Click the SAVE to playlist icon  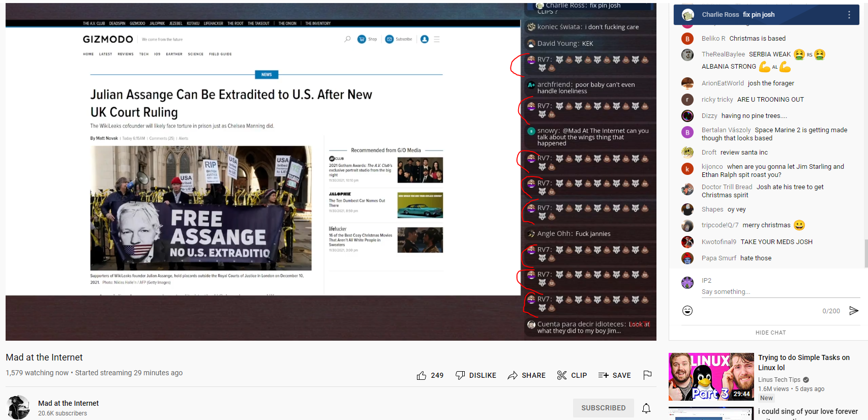(x=604, y=375)
